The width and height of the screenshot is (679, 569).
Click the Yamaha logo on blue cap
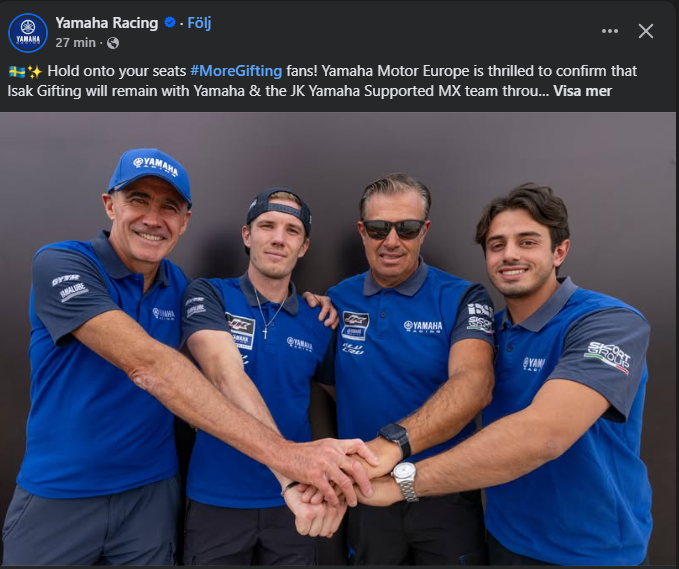pyautogui.click(x=155, y=165)
